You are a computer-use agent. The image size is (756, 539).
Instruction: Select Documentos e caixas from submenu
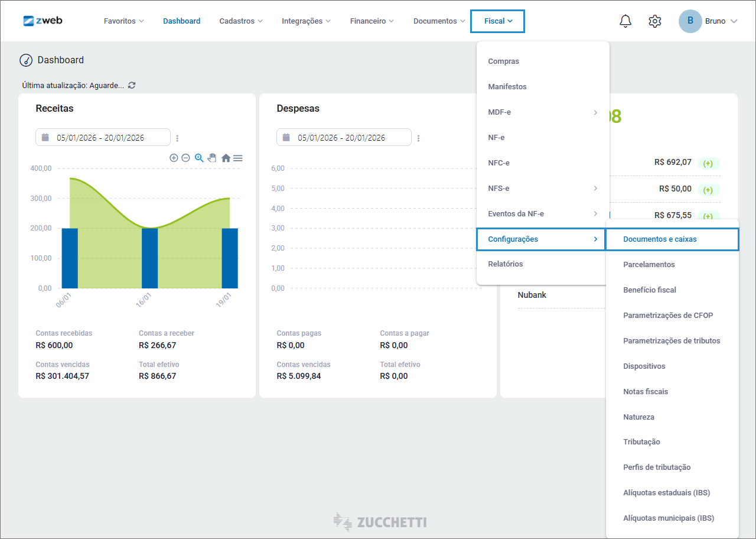coord(672,239)
